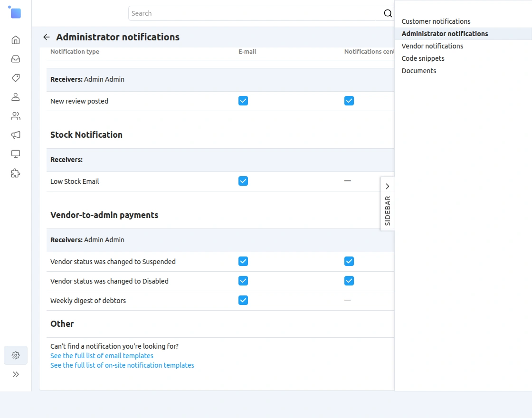Image resolution: width=532 pixels, height=418 pixels.
Task: Click the search magnifier icon
Action: coord(388,13)
